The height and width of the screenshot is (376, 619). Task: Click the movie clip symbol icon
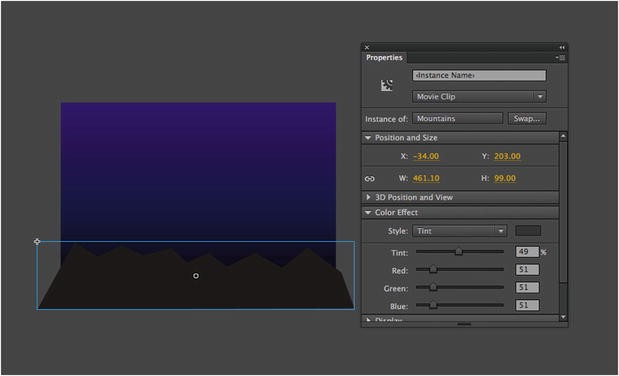pyautogui.click(x=386, y=85)
